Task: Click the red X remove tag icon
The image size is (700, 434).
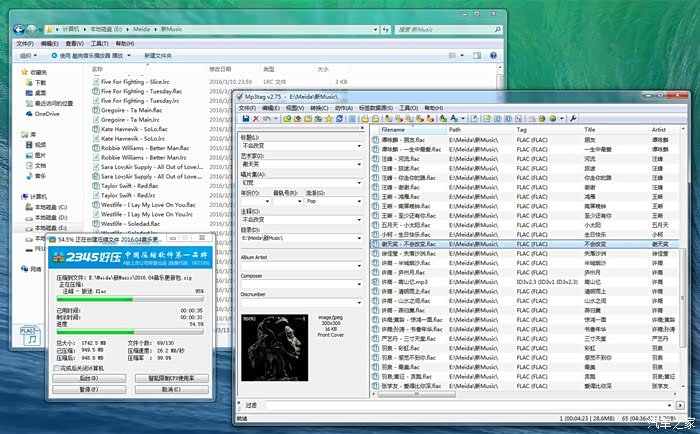Action: [x=258, y=118]
